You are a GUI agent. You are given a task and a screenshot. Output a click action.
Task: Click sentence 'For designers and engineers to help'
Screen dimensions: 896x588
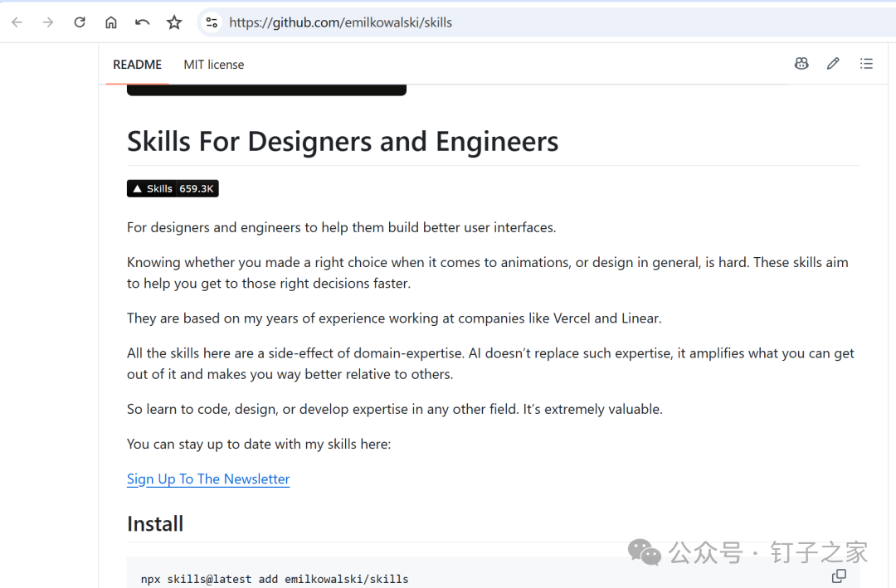(341, 227)
